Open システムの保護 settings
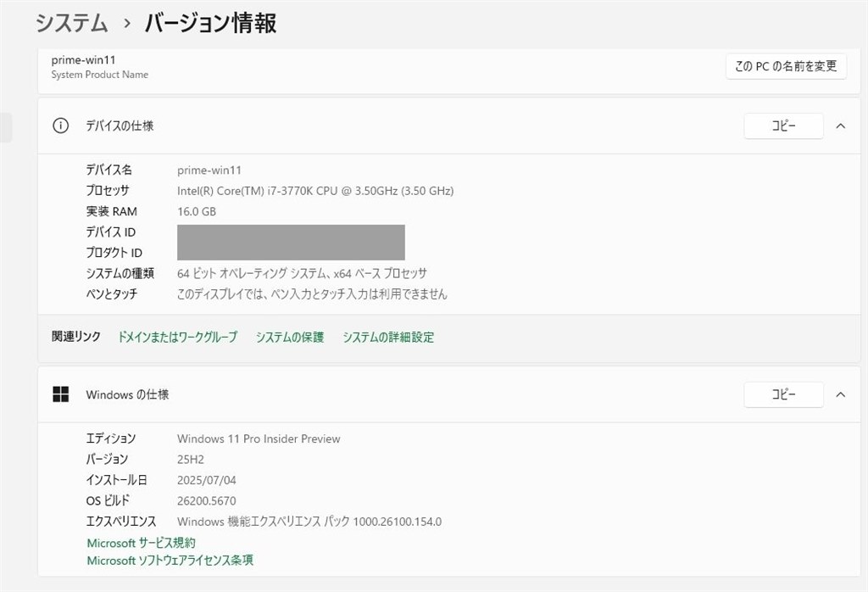This screenshot has width=868, height=592. [x=288, y=337]
